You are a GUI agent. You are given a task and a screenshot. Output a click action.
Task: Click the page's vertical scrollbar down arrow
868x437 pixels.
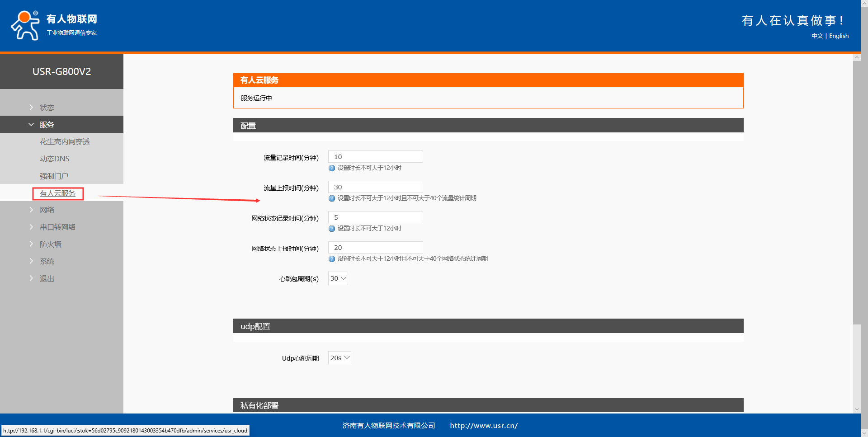857,409
